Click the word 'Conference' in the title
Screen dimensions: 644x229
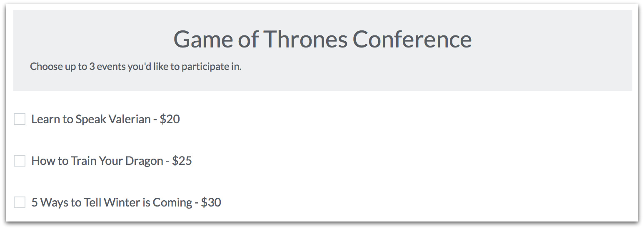(x=412, y=39)
